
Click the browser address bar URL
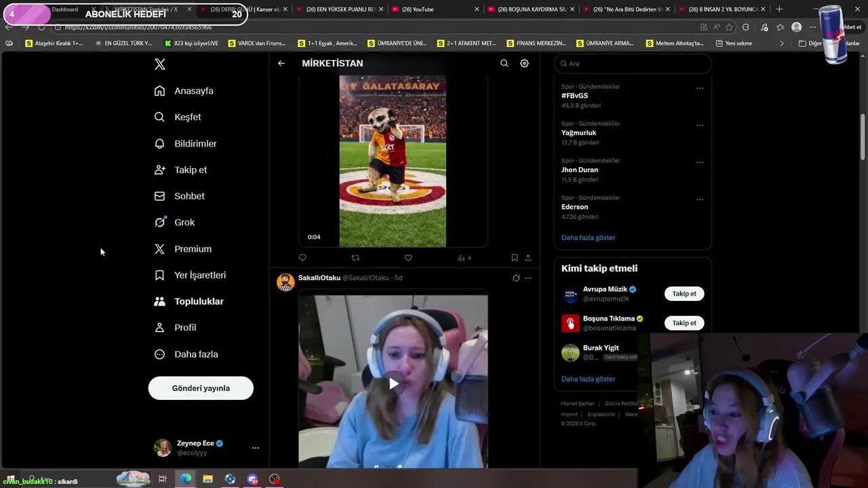138,27
